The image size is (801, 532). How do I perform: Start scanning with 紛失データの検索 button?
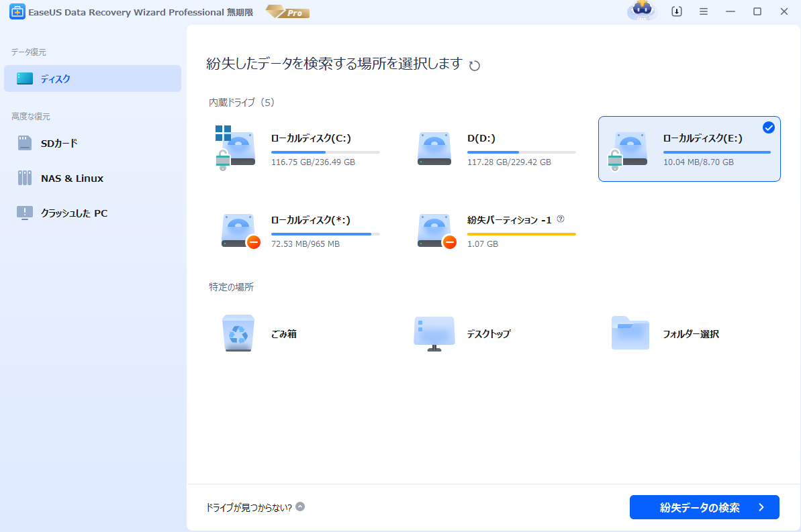coord(704,507)
